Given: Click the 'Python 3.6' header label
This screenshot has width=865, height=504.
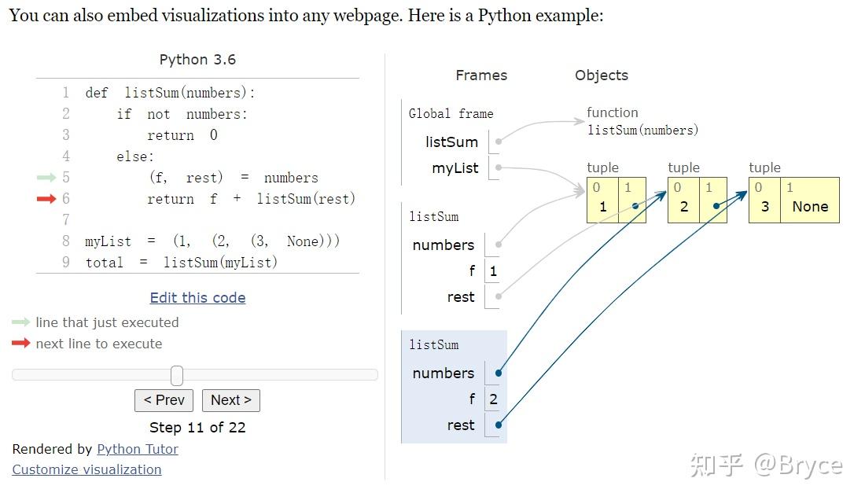Looking at the screenshot, I should click(x=197, y=59).
